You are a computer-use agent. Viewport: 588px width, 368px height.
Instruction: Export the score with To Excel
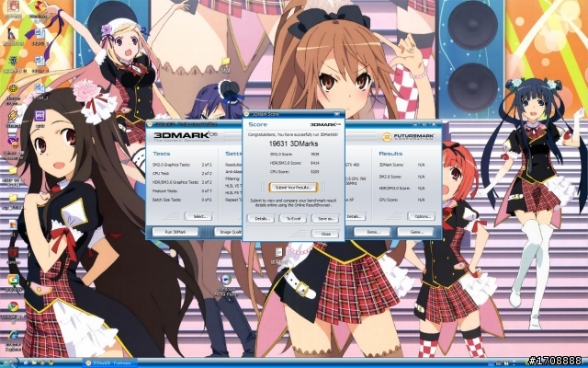coord(293,219)
